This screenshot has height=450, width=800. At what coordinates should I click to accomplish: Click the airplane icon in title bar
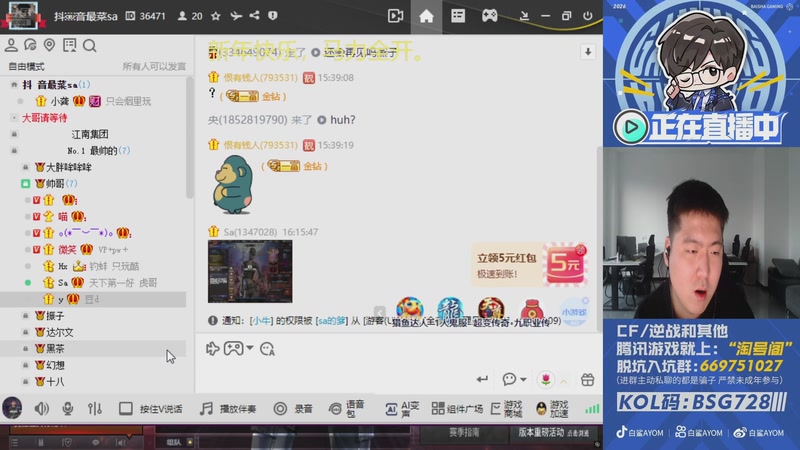point(236,16)
